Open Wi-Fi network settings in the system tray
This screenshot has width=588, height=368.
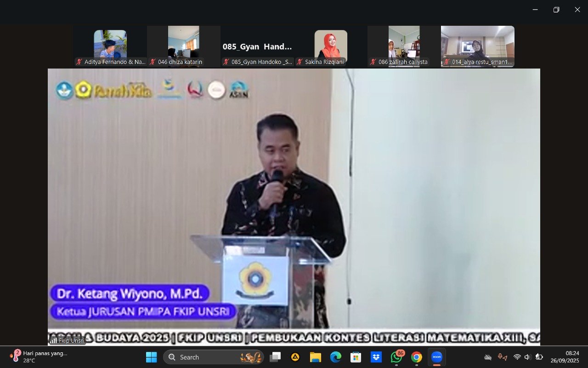(x=517, y=357)
